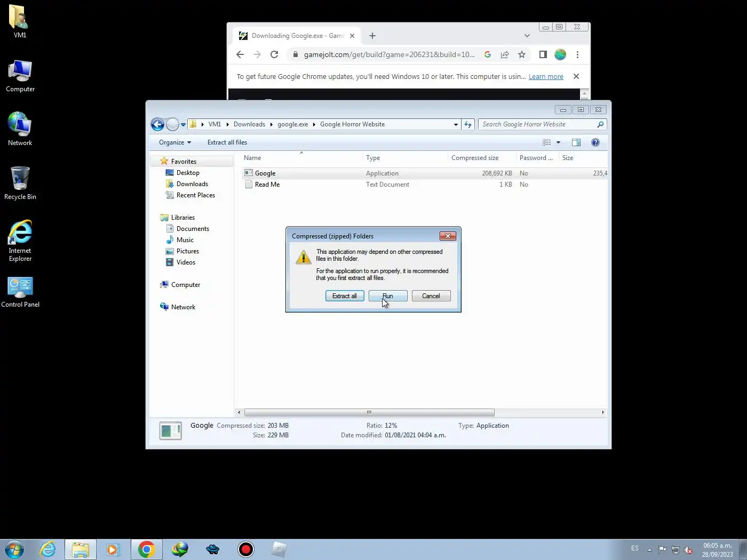This screenshot has width=747, height=560.
Task: Click the Search Google Horror Website field
Action: click(542, 124)
